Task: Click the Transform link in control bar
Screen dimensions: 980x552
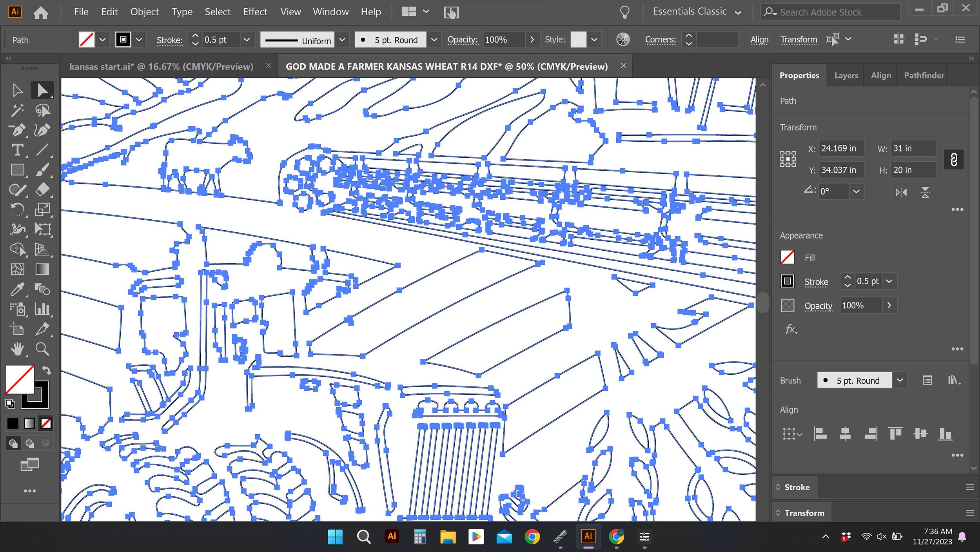Action: click(x=799, y=40)
